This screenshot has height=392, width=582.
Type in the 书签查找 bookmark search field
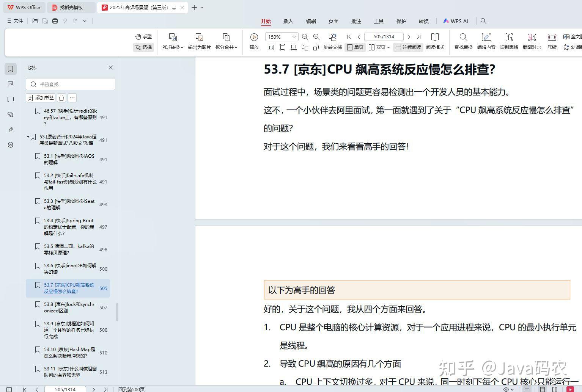pyautogui.click(x=70, y=84)
